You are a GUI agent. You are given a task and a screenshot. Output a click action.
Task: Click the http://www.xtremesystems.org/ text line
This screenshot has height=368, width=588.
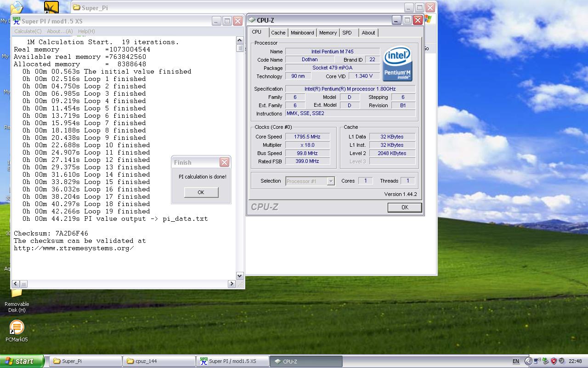[x=74, y=248]
